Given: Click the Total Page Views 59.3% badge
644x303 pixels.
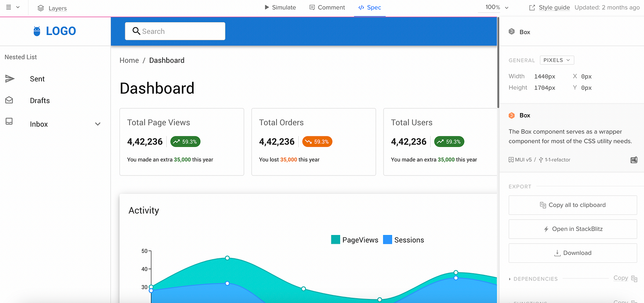Looking at the screenshot, I should [185, 142].
